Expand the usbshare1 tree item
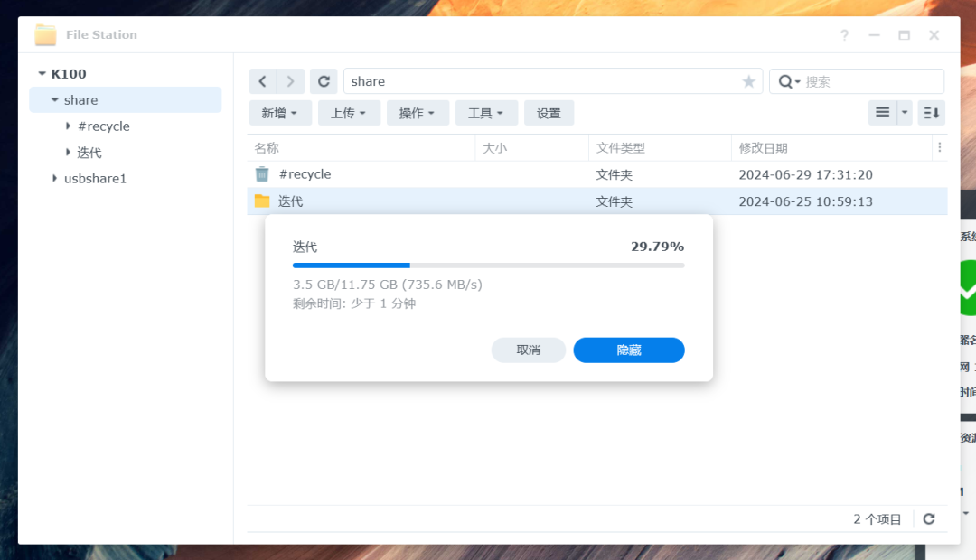The image size is (976, 560). click(x=54, y=178)
